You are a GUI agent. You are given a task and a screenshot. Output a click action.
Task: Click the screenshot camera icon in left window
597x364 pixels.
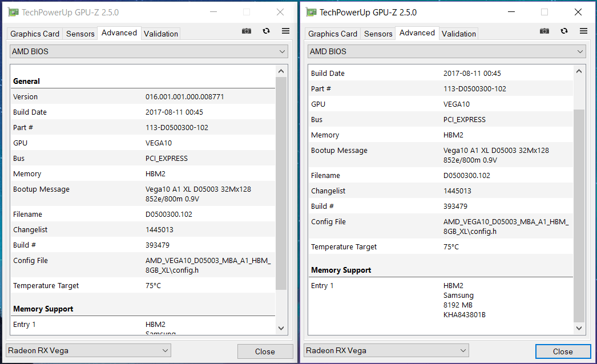click(247, 31)
